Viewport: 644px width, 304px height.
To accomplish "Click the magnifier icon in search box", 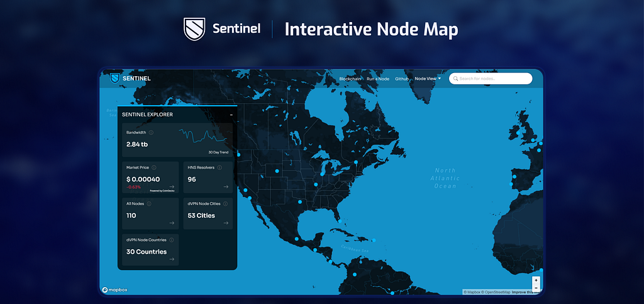I will tap(455, 79).
